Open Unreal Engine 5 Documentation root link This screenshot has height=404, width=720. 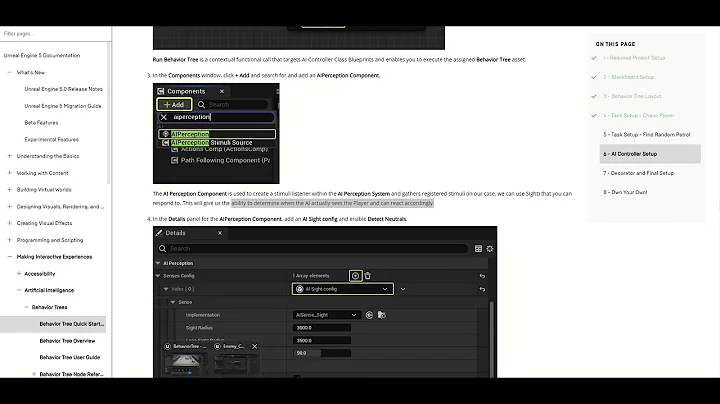(42, 56)
